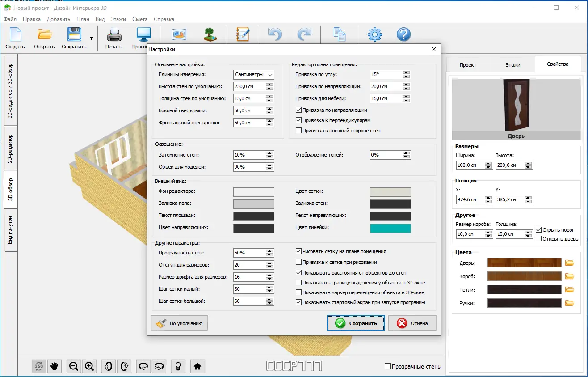Click the teal Цвет линейки color swatch
Screen dimensions: 588x377
tap(390, 228)
